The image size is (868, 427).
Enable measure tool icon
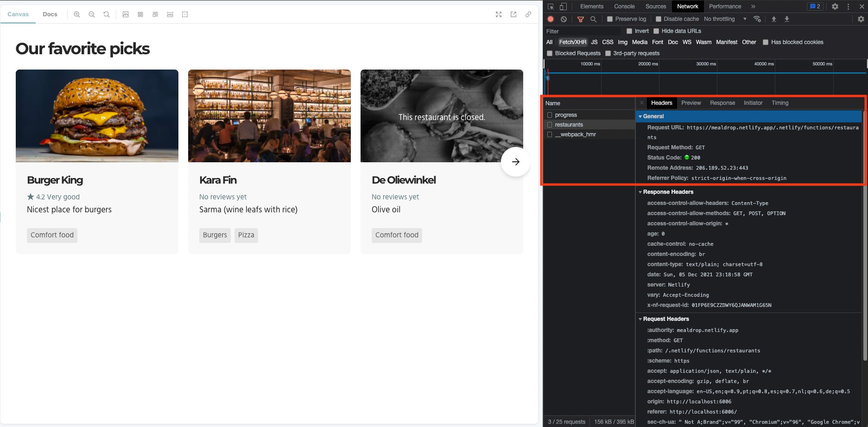coord(170,14)
